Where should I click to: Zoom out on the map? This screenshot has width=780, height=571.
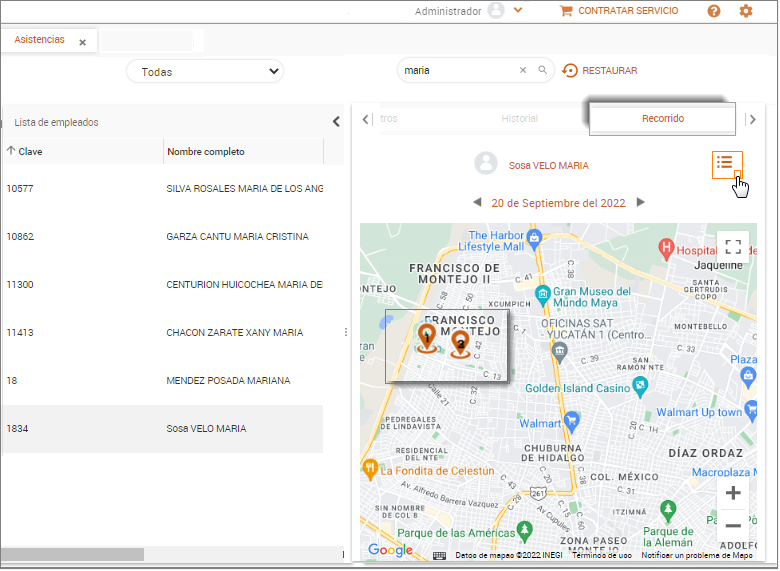[733, 526]
